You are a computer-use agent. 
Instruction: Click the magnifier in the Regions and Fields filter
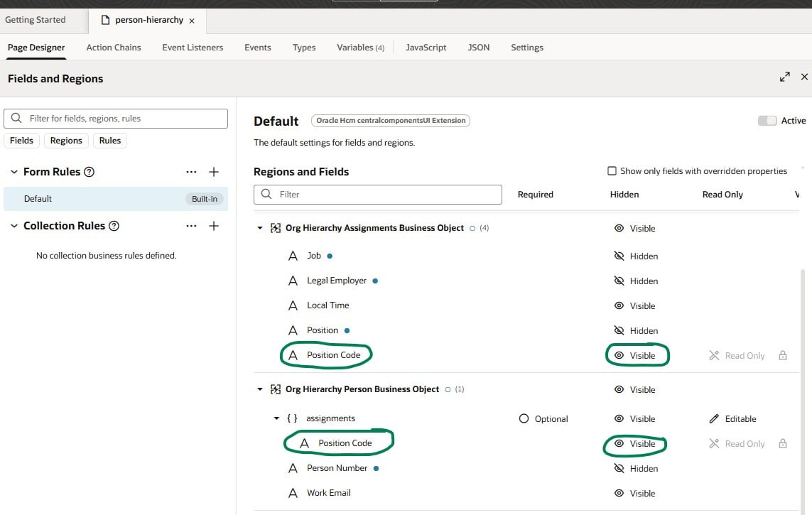[x=266, y=194]
